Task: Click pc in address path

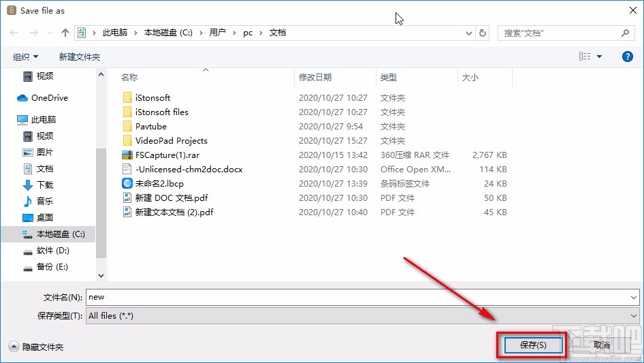Action: (248, 33)
